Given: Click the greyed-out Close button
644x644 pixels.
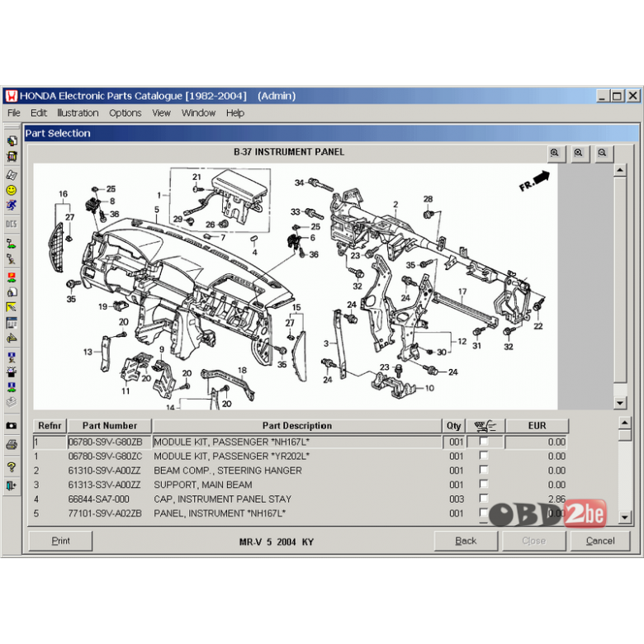Looking at the screenshot, I should tap(533, 541).
